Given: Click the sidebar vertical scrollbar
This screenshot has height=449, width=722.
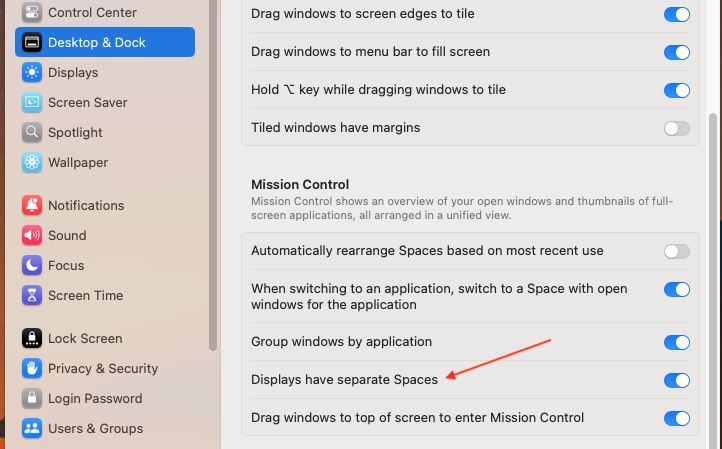Looking at the screenshot, I should coord(213,175).
